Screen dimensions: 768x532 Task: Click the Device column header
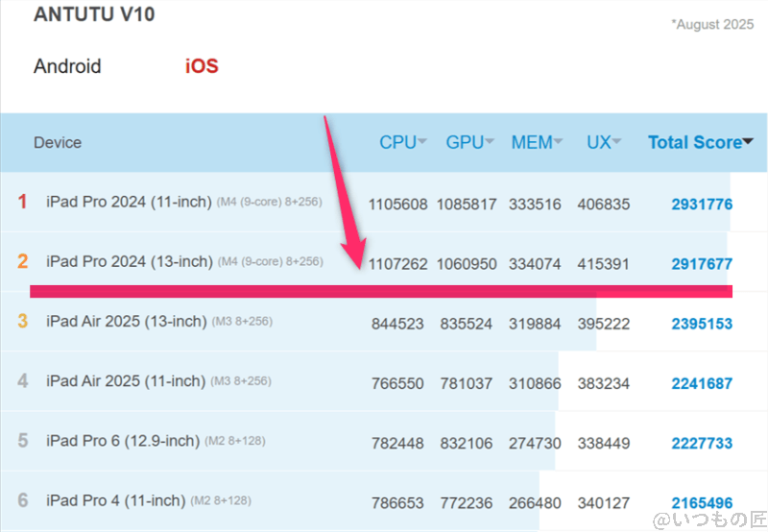click(58, 142)
